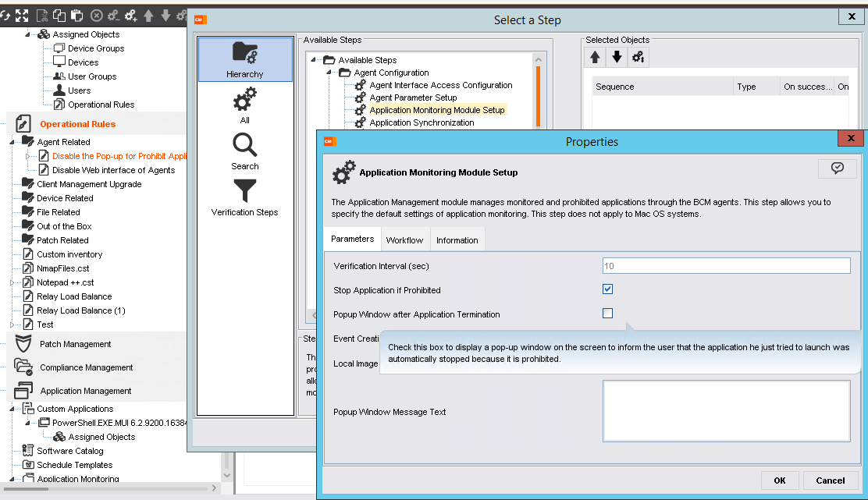The height and width of the screenshot is (500, 868).
Task: Expand the Notepad ++.cst node
Action: click(12, 282)
